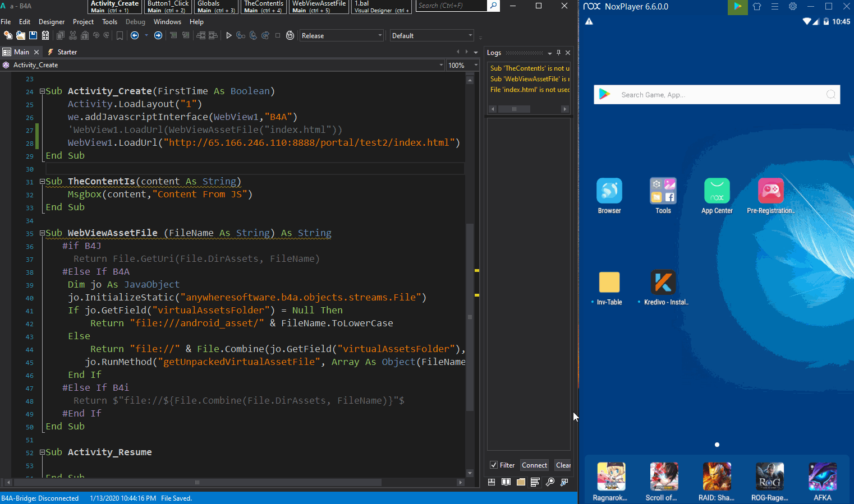854x504 pixels.
Task: Open the Files Manager folder icon below Logs
Action: (521, 482)
